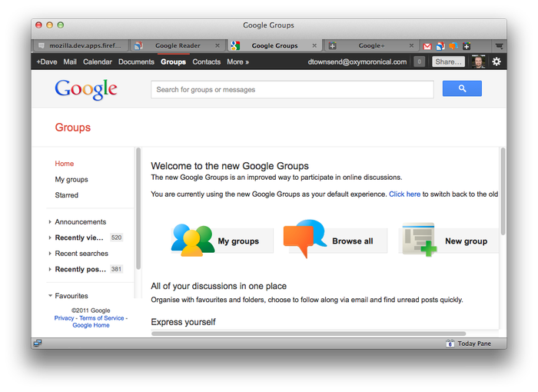Close the Google Reader tab
Screen dimensions: 538x392
tap(218, 45)
